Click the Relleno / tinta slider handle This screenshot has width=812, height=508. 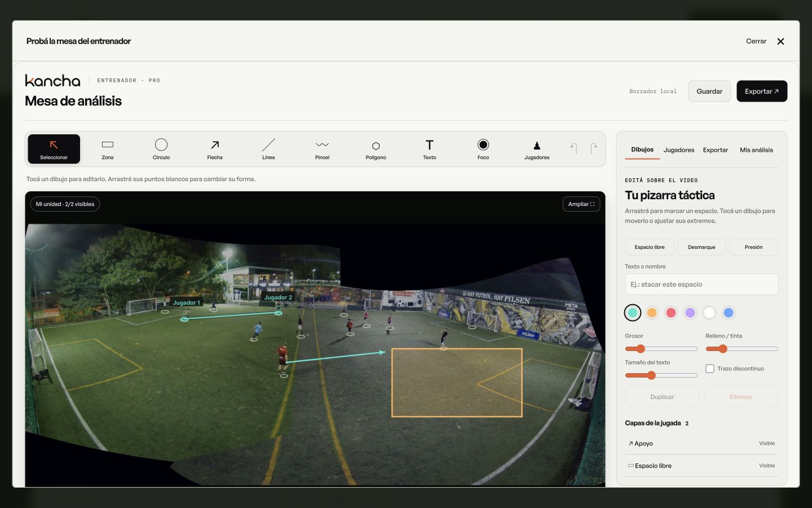click(x=723, y=349)
